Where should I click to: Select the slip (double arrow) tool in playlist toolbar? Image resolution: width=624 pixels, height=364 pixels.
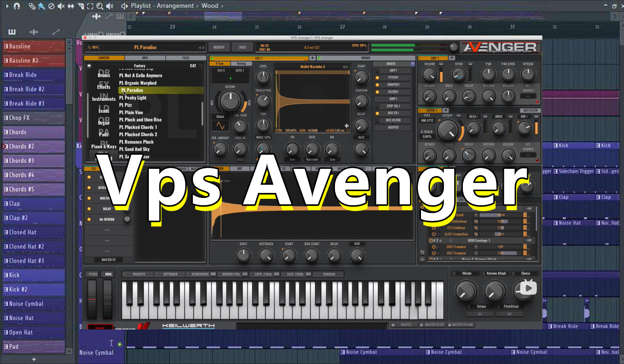(71, 6)
